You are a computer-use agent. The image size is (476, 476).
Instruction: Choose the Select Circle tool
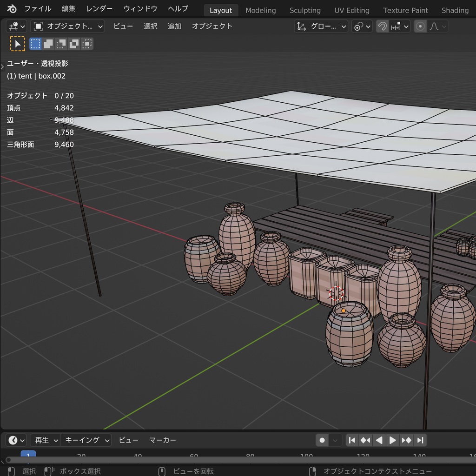[61, 43]
